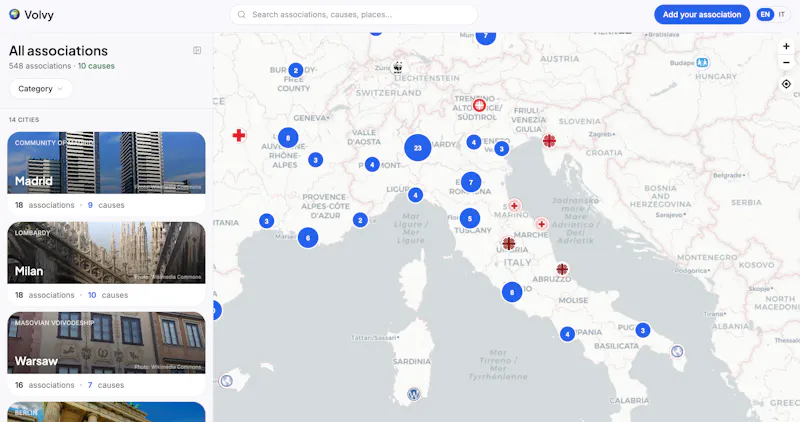The image size is (800, 422).
Task: Open the dark red emblem marker in Umbria
Action: (x=508, y=243)
